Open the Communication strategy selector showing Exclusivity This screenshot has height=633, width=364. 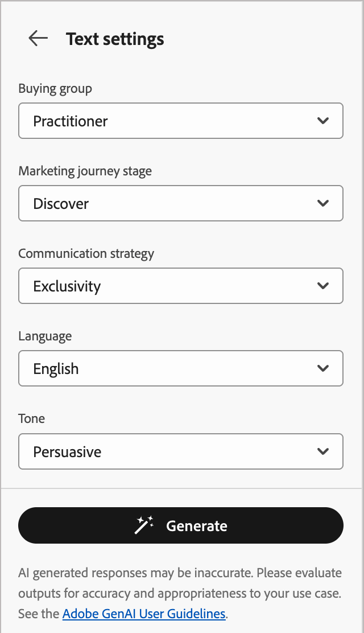coord(181,286)
